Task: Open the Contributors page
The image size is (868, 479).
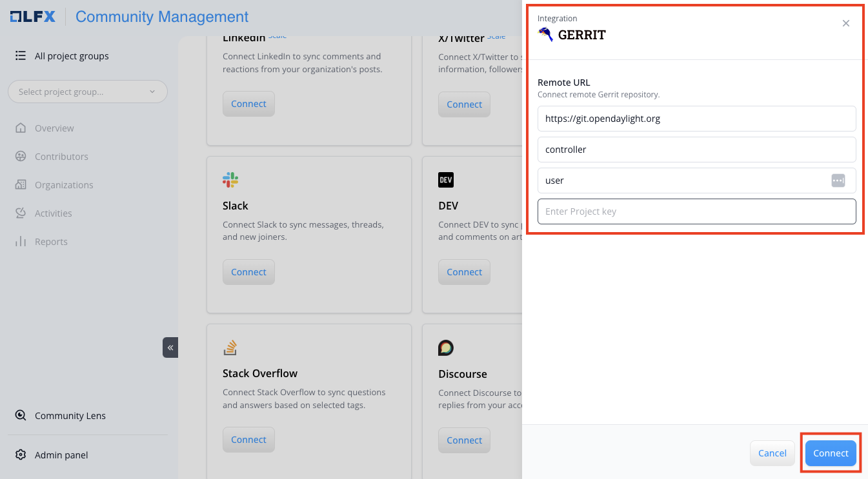Action: click(x=61, y=157)
